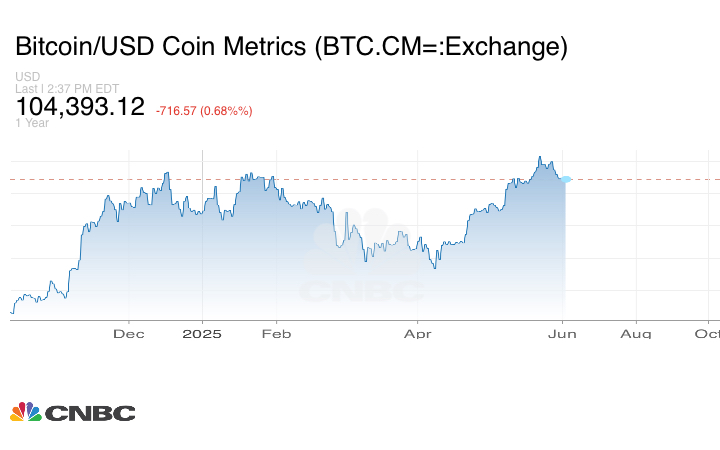This screenshot has width=720, height=450.
Task: Click the CNBC peacock logo icon
Action: [x=25, y=412]
